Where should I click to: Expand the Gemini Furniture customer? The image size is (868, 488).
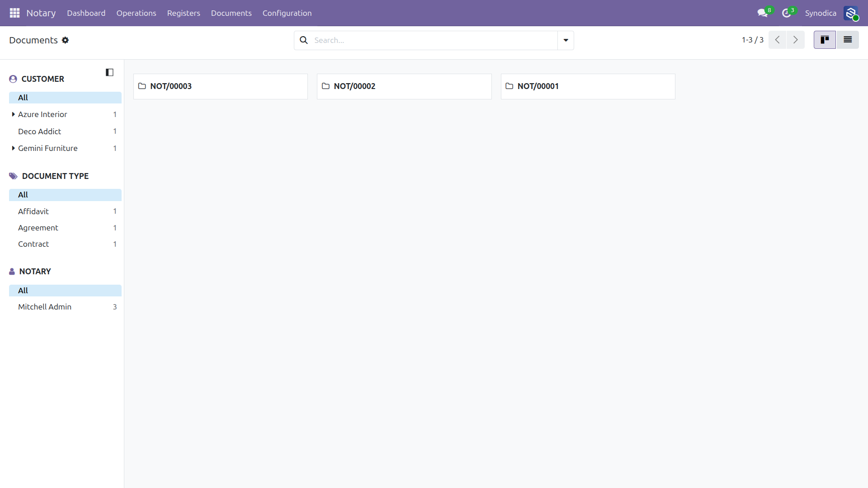click(x=13, y=148)
